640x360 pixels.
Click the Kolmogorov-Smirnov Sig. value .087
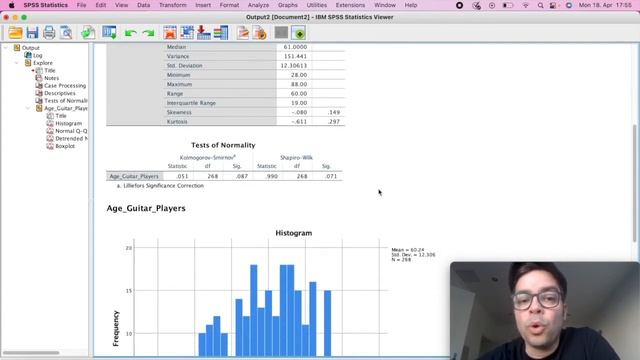click(x=242, y=176)
